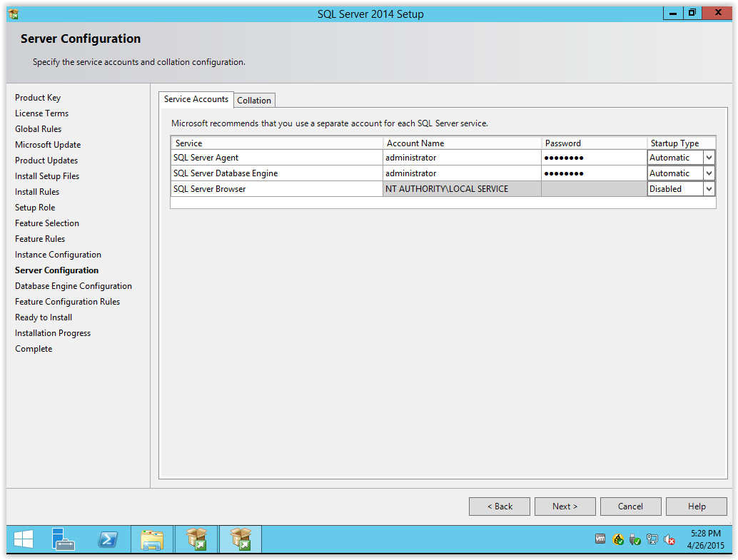Click the Safely Remove Hardware tray icon

(635, 539)
